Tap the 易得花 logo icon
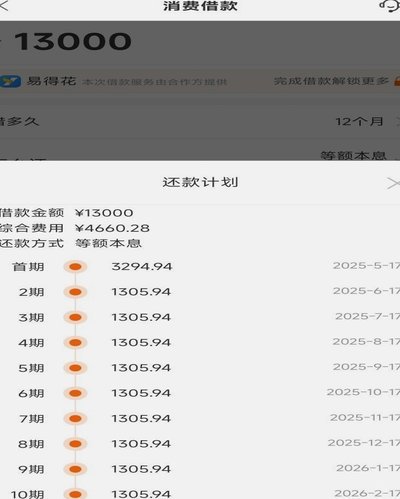Viewport: 400px width, 499px height. click(10, 81)
